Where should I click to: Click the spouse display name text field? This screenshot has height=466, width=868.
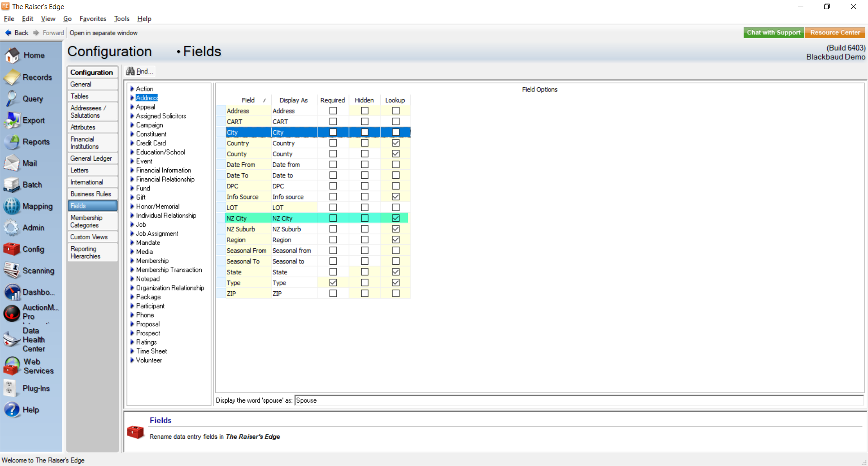point(579,400)
